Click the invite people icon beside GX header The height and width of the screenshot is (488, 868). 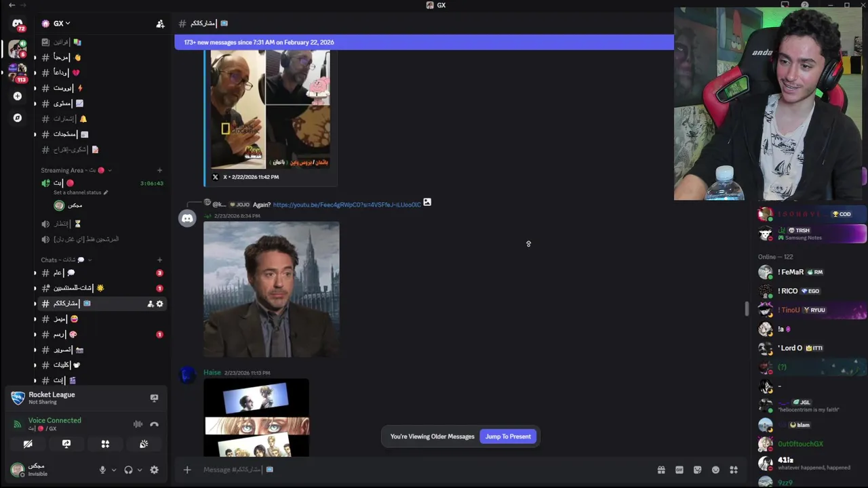[x=160, y=24]
